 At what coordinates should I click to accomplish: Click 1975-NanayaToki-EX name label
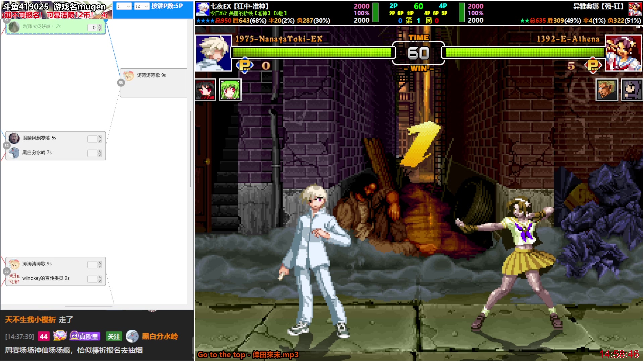coord(279,39)
